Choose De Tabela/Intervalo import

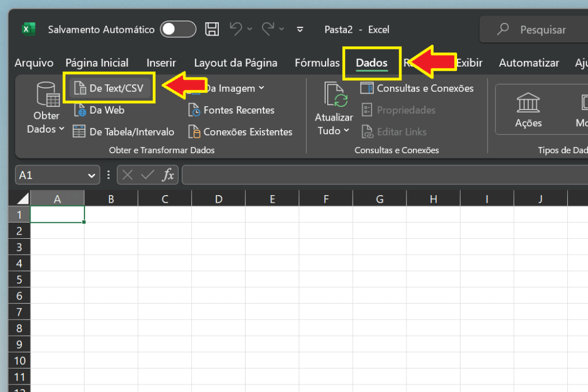pyautogui.click(x=123, y=131)
